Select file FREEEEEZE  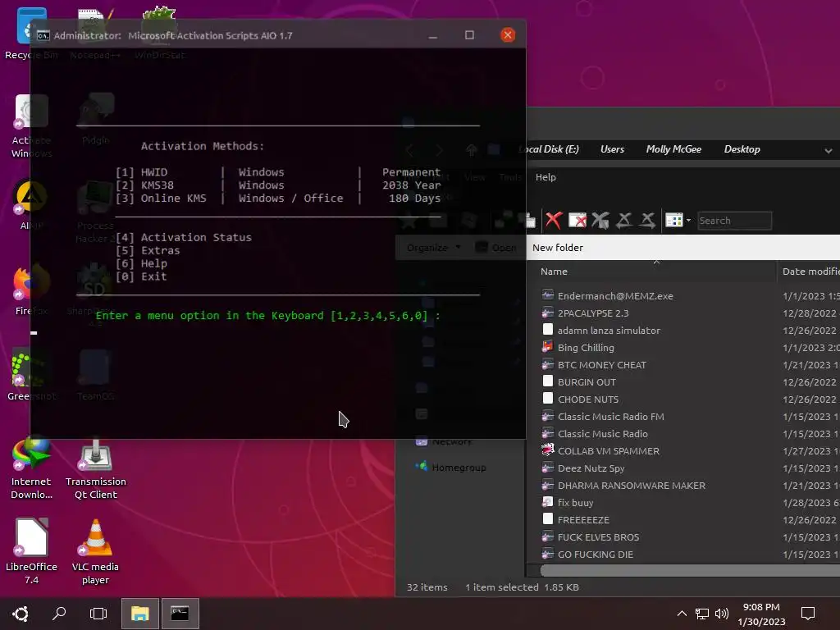[x=583, y=519]
